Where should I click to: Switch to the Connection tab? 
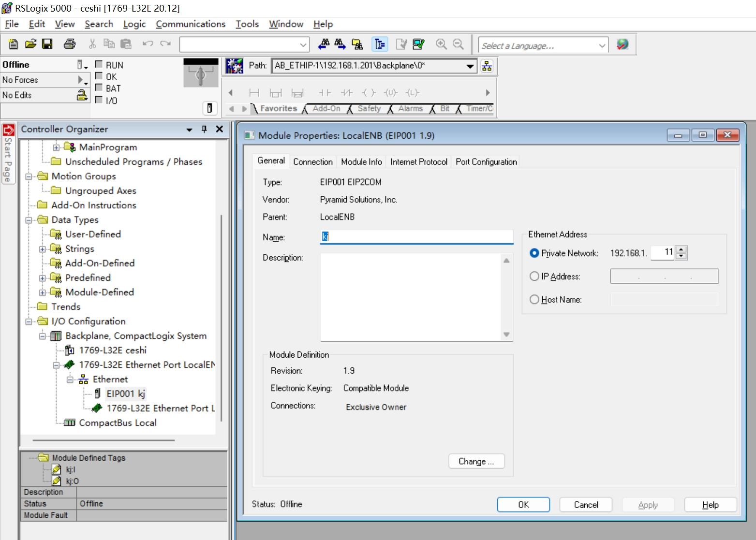click(313, 162)
